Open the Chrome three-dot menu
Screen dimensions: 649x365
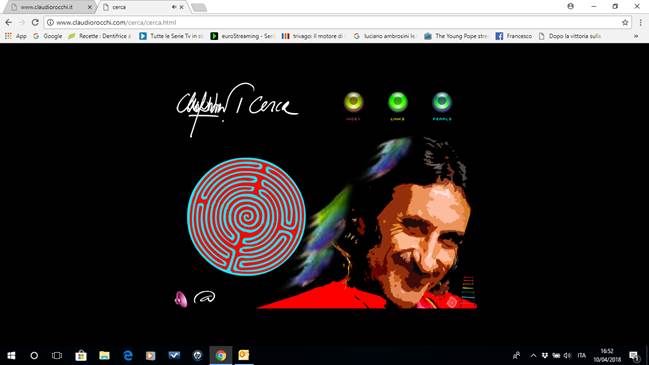point(641,22)
